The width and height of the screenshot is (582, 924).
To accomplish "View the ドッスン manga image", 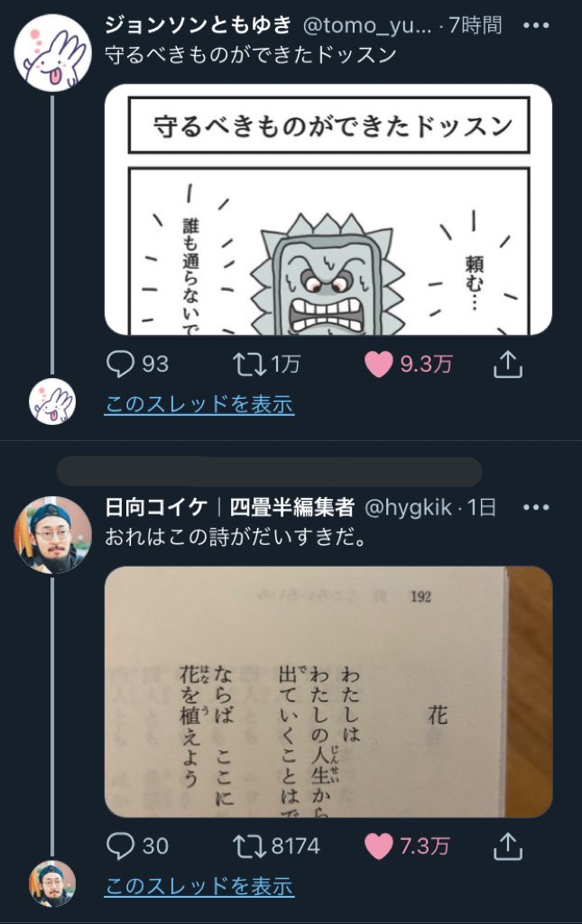I will tap(328, 209).
